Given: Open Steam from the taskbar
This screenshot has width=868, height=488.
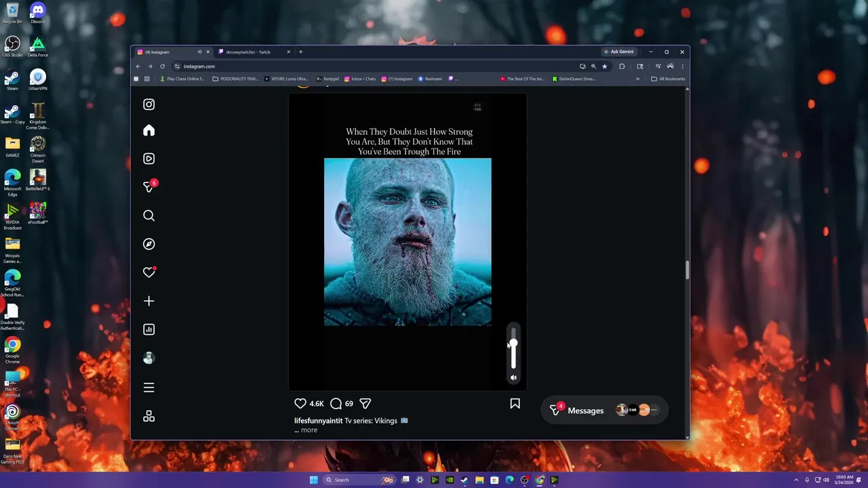Looking at the screenshot, I should [x=465, y=480].
